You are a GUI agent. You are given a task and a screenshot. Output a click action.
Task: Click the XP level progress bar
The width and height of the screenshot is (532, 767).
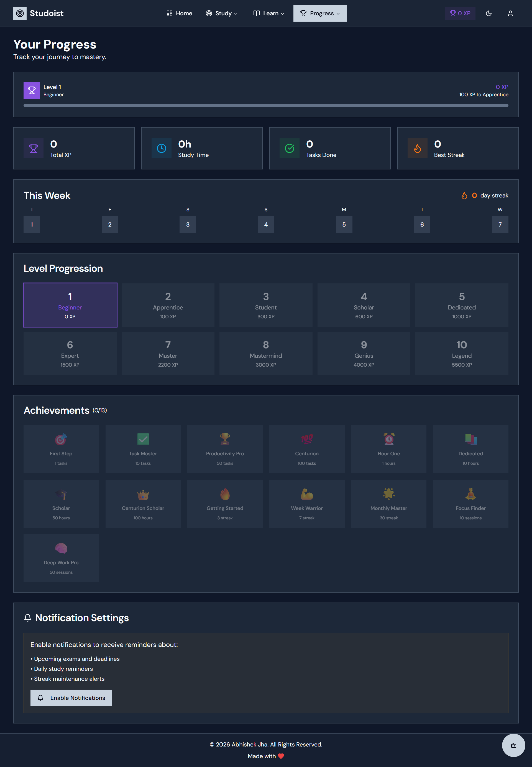tap(266, 105)
